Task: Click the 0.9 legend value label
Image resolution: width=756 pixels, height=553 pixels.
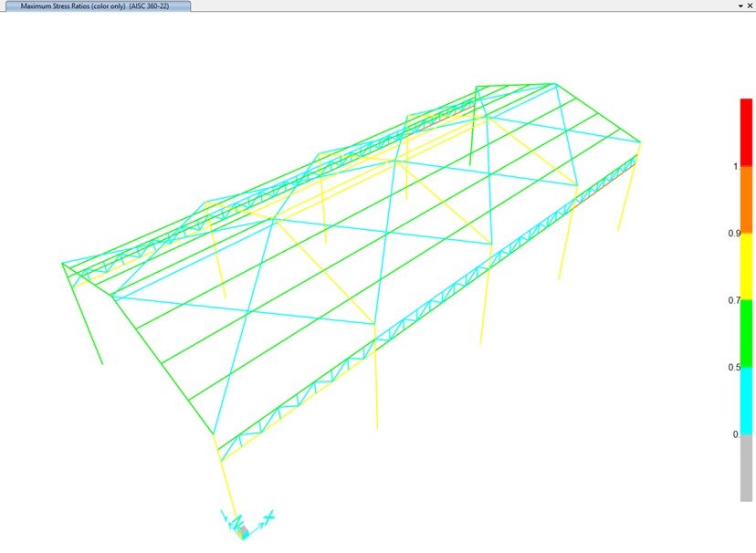Action: point(733,234)
